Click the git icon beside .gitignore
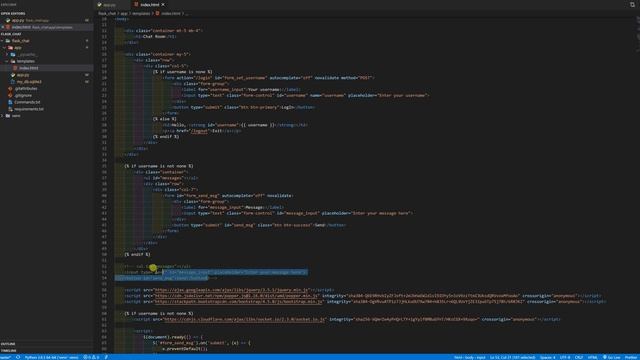This screenshot has height=360, width=640. [x=10, y=95]
